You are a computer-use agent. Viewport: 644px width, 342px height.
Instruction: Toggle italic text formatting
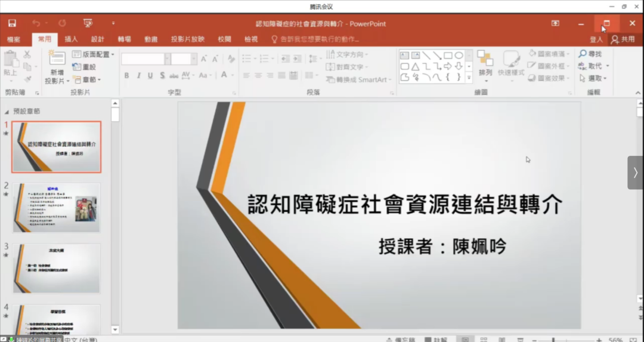click(138, 76)
